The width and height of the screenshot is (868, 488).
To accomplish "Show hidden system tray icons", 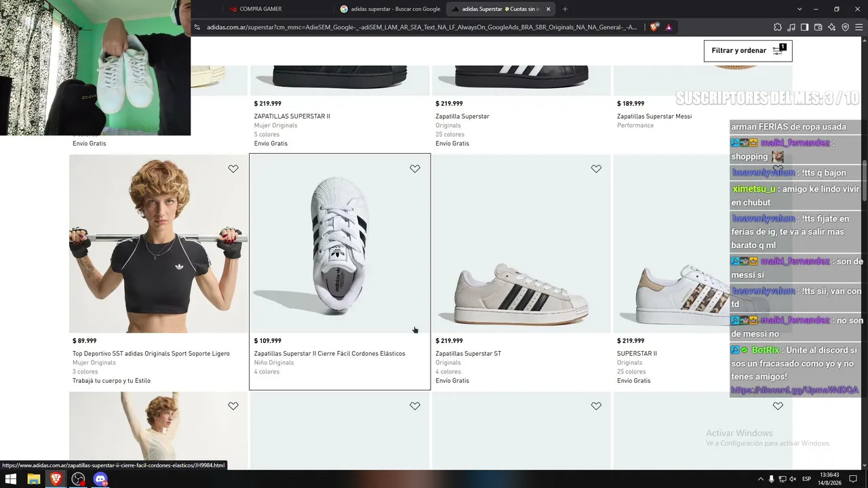I will (759, 479).
